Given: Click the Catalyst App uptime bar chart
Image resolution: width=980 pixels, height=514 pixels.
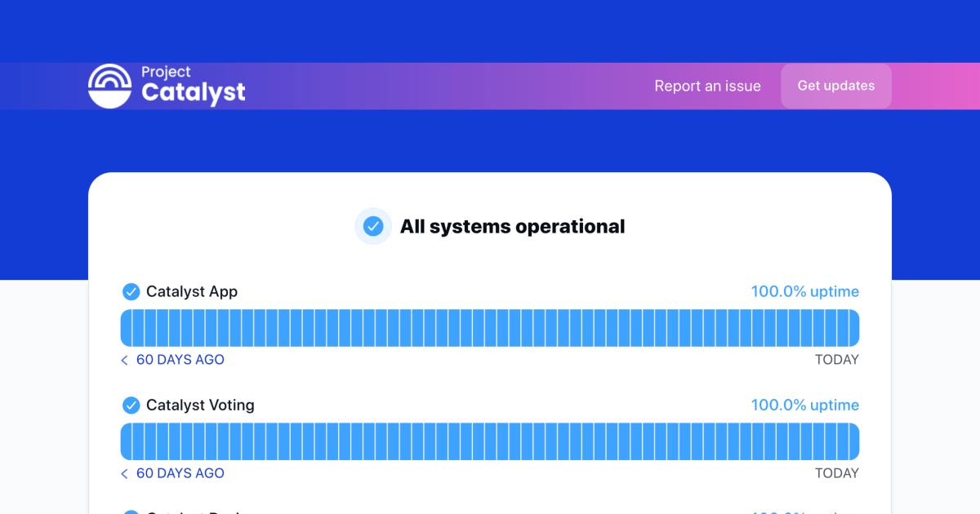Looking at the screenshot, I should [x=490, y=328].
